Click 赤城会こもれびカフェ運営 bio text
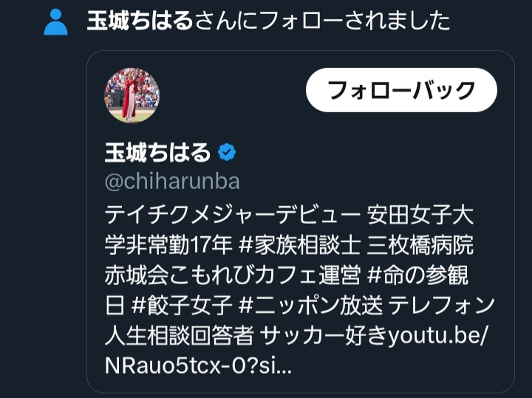 (233, 275)
